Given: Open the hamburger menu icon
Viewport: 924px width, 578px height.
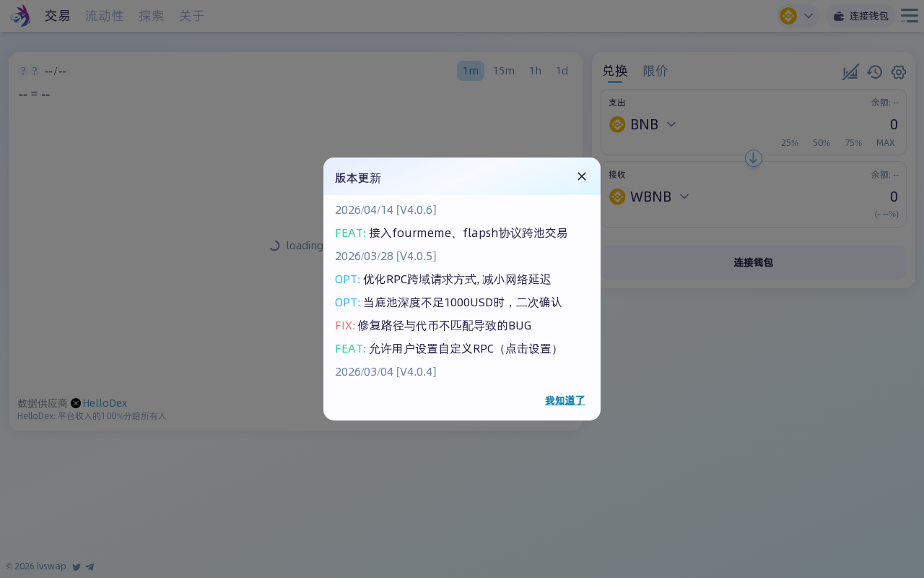Looking at the screenshot, I should pyautogui.click(x=909, y=16).
